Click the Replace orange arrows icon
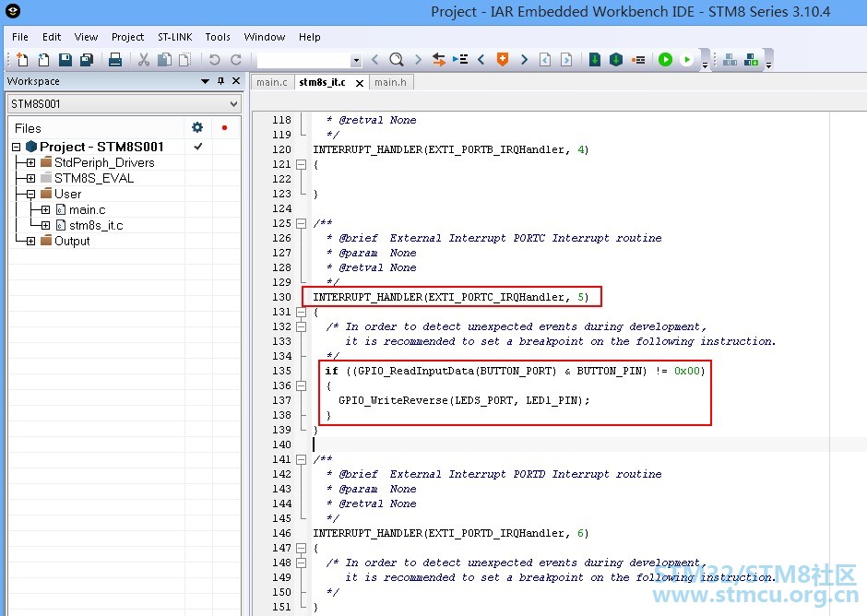The height and width of the screenshot is (616, 867). (439, 59)
